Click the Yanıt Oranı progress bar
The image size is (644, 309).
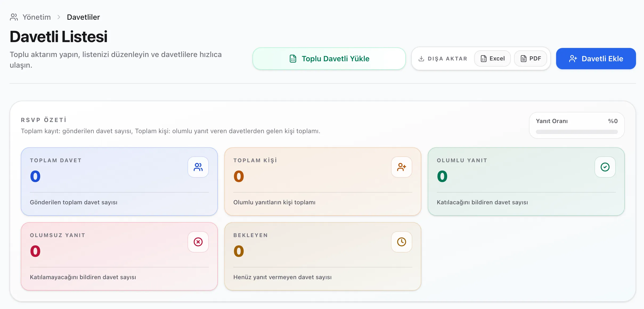pos(577,132)
